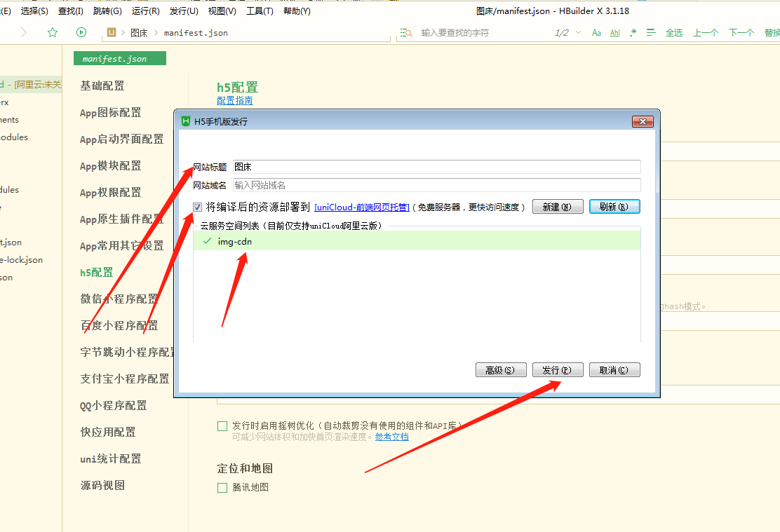
Task: Toggle case-sensitive Aa search option
Action: tap(596, 33)
